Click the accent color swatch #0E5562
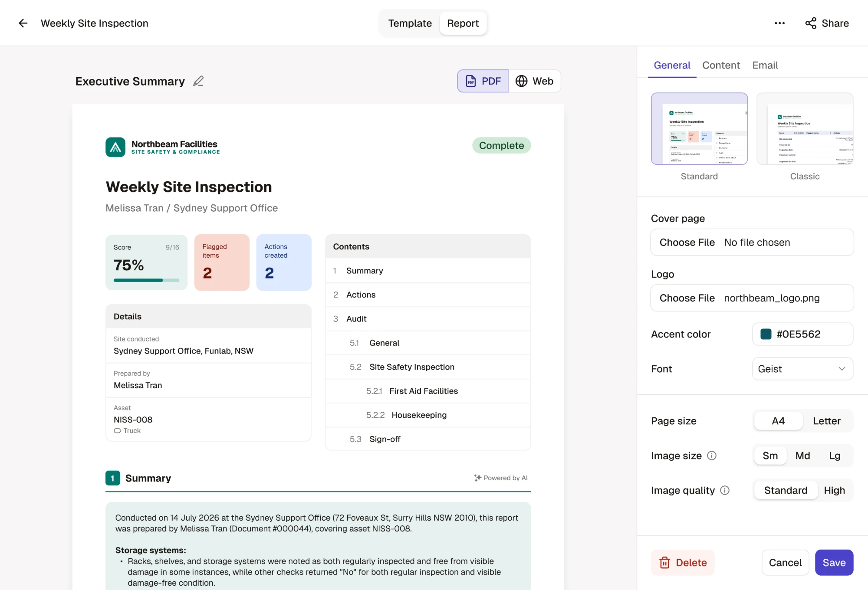 click(766, 334)
